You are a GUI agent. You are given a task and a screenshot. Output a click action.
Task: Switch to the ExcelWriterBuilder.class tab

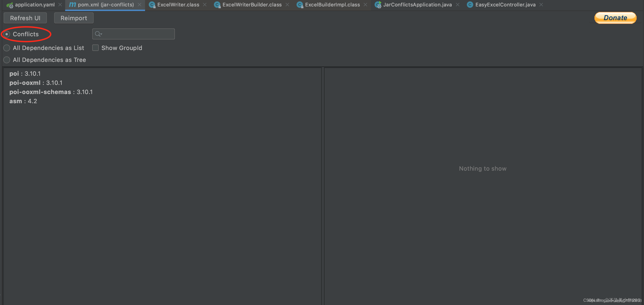[251, 5]
